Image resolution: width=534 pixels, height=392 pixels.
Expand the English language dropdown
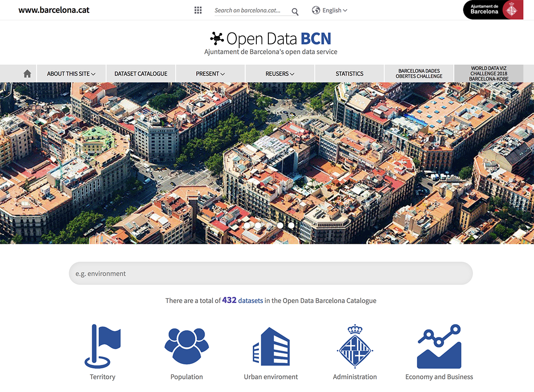click(330, 10)
